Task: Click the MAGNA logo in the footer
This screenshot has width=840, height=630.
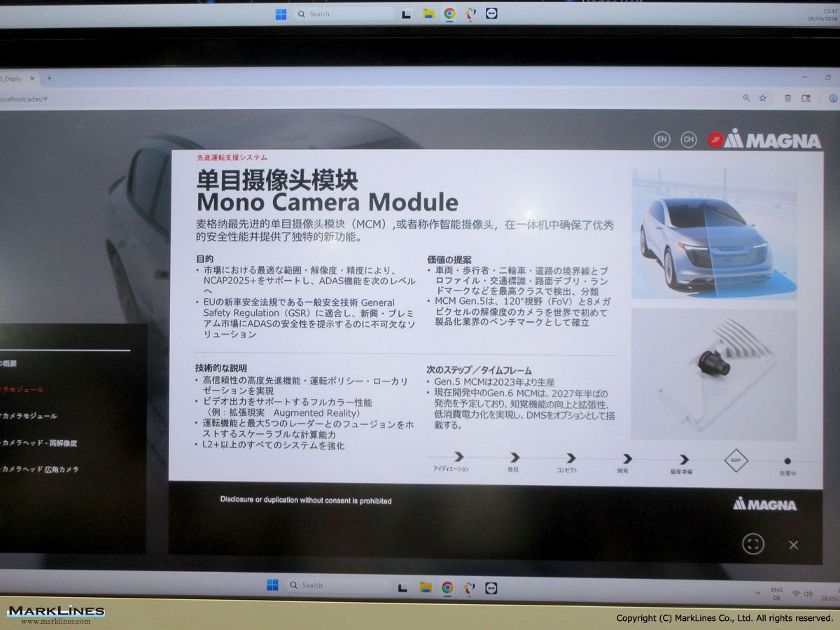Action: pos(764,504)
